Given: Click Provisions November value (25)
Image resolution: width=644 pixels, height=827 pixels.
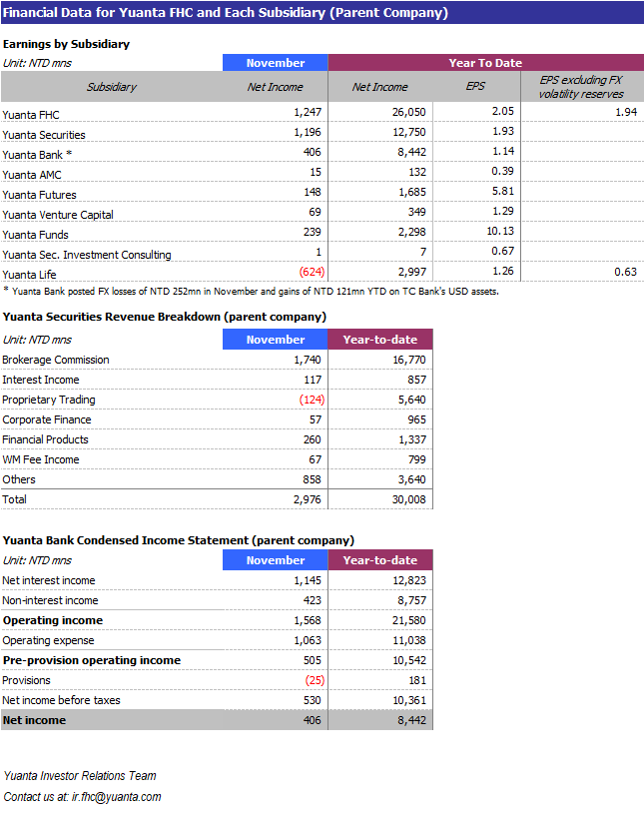Looking at the screenshot, I should click(315, 680).
